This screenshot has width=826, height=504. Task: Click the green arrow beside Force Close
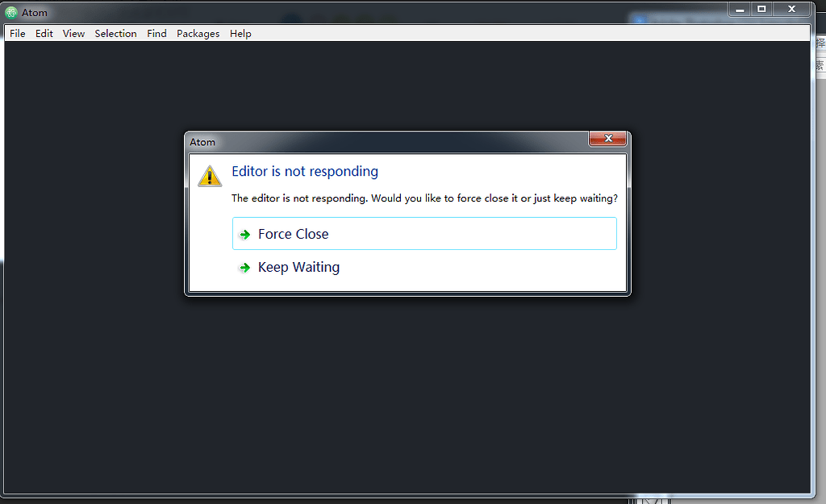(245, 235)
